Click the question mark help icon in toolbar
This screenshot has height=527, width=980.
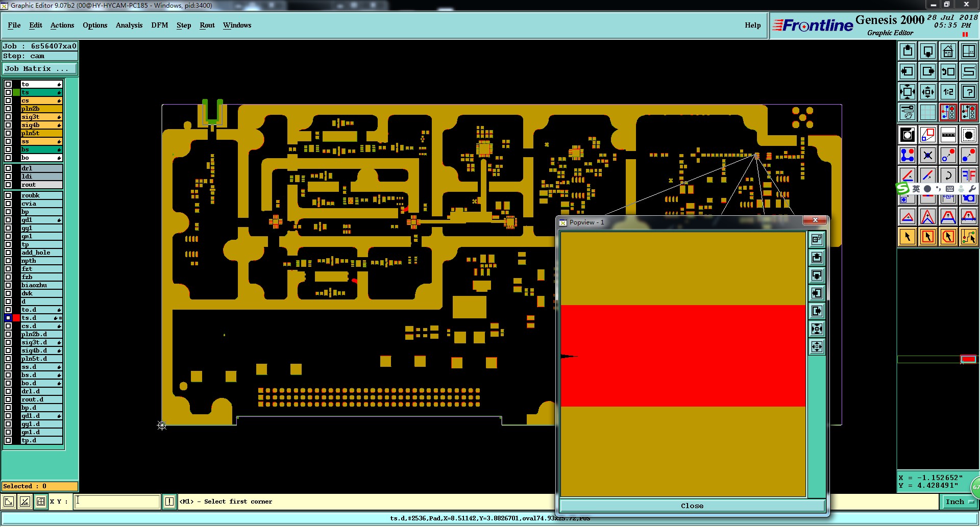pyautogui.click(x=969, y=92)
